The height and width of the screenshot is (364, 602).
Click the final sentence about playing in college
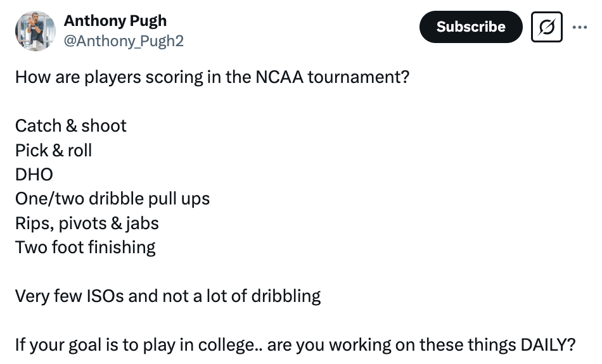click(x=295, y=345)
